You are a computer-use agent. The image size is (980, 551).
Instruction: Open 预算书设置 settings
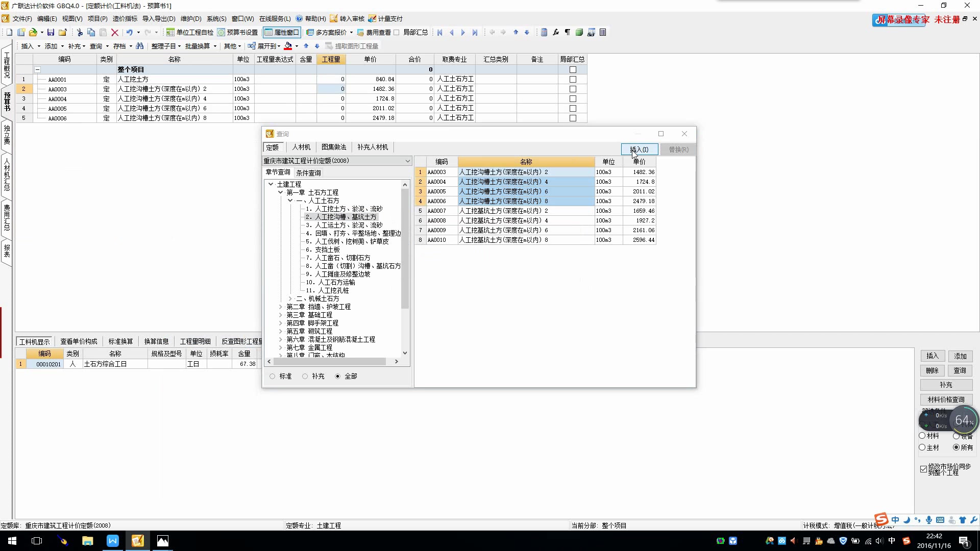237,32
